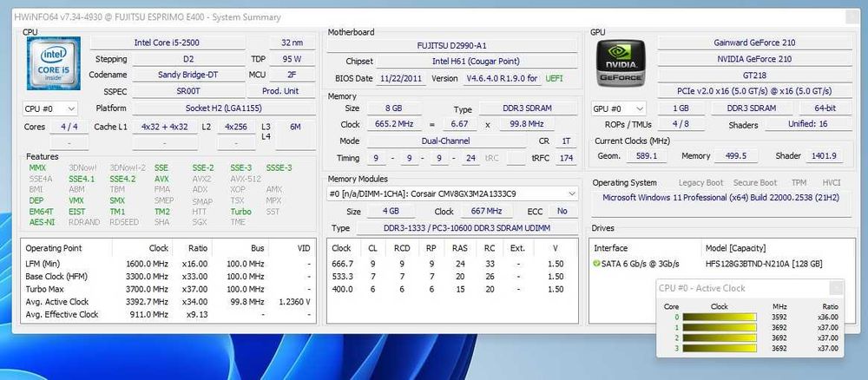868x380 pixels.
Task: Click the UEFI label in BIOS row
Action: click(x=554, y=79)
